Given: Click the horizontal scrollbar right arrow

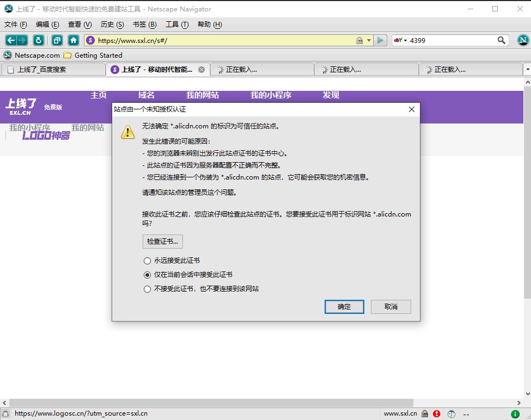Looking at the screenshot, I should pos(519,403).
